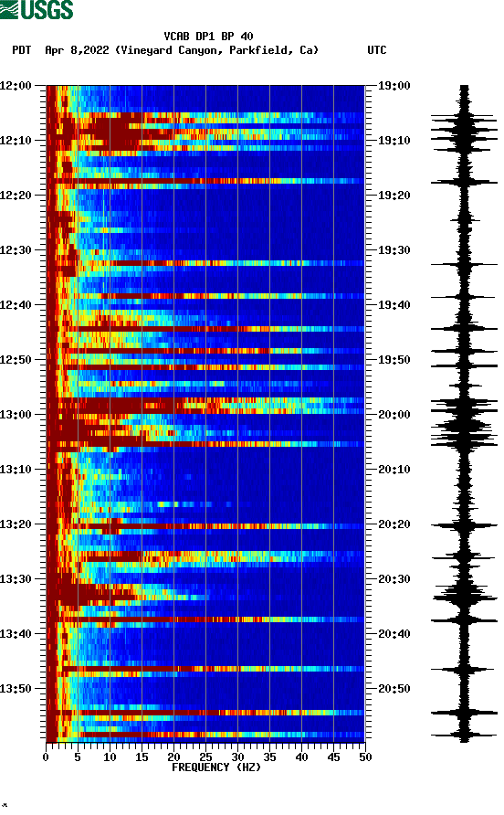Click the 19:40 UTC time label
504x815 pixels.
tap(394, 305)
